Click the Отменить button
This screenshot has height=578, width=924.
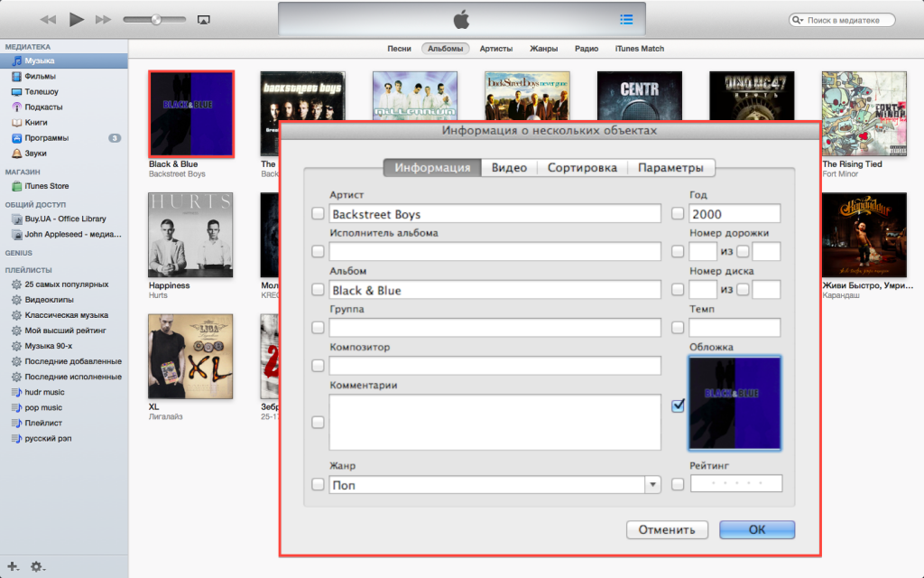point(667,529)
